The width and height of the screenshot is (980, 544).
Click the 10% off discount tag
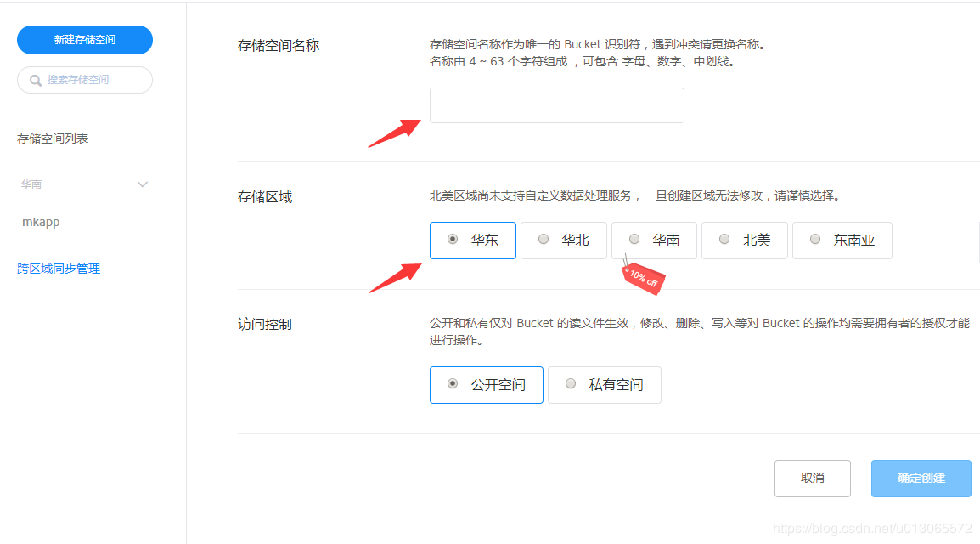click(643, 277)
